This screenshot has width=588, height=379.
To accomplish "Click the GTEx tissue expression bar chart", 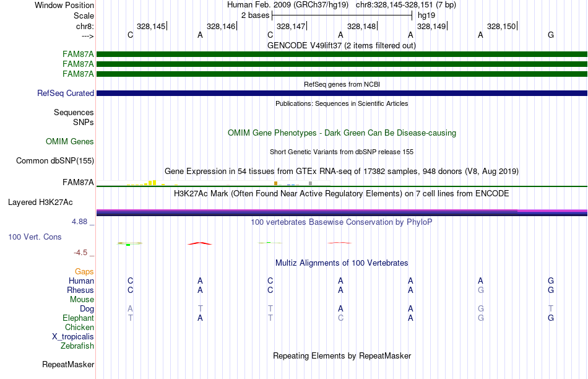I will 213,183.
